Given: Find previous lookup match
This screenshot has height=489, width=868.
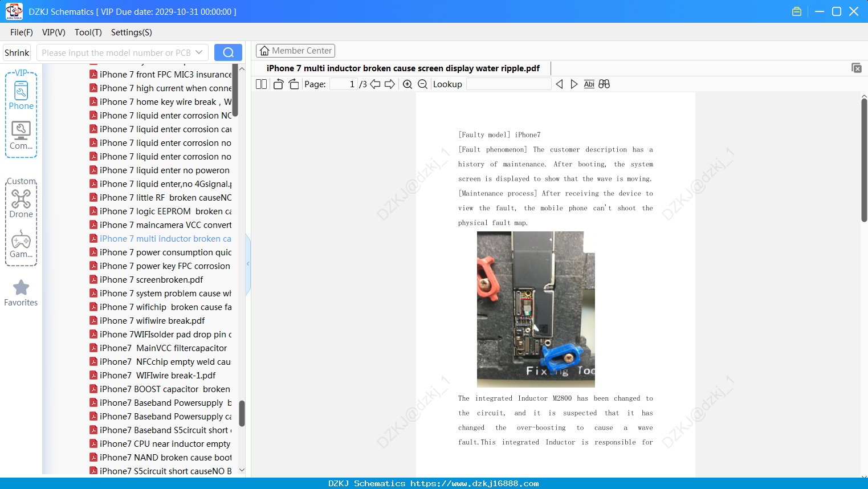Looking at the screenshot, I should (559, 84).
